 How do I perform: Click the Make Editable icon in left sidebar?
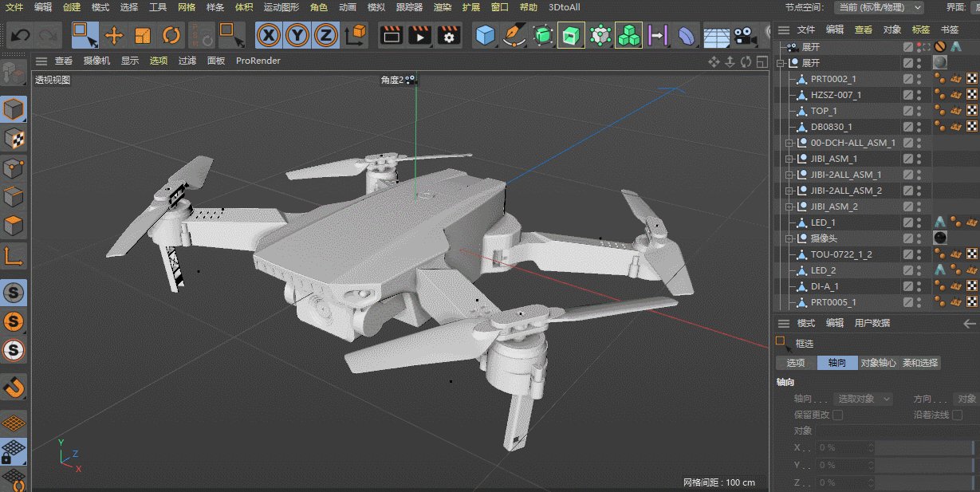(14, 73)
